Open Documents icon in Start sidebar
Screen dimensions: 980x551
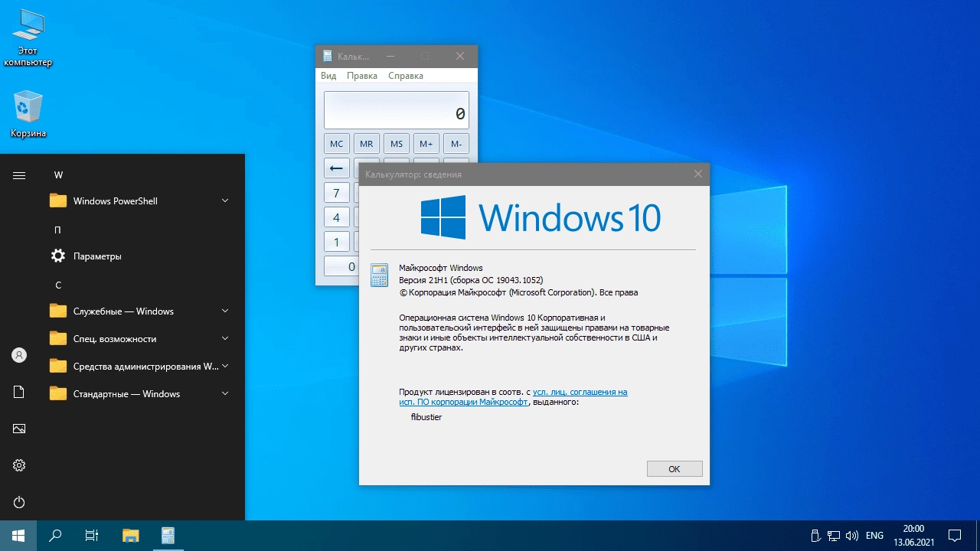tap(19, 392)
